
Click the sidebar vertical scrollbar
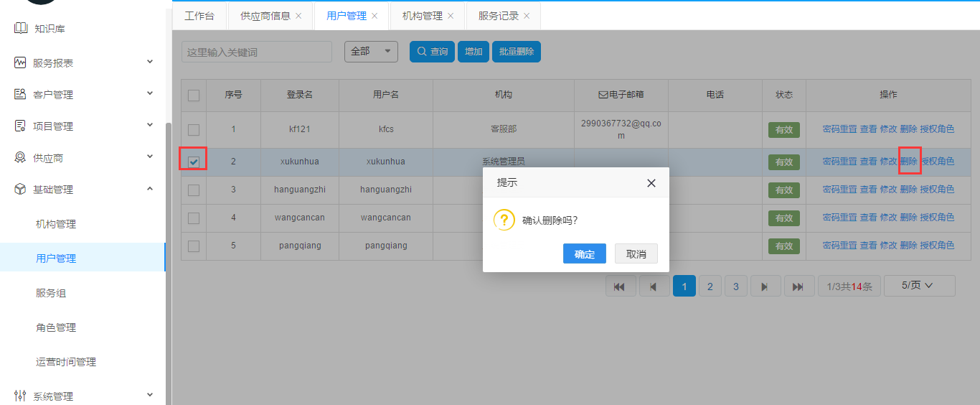[169, 259]
